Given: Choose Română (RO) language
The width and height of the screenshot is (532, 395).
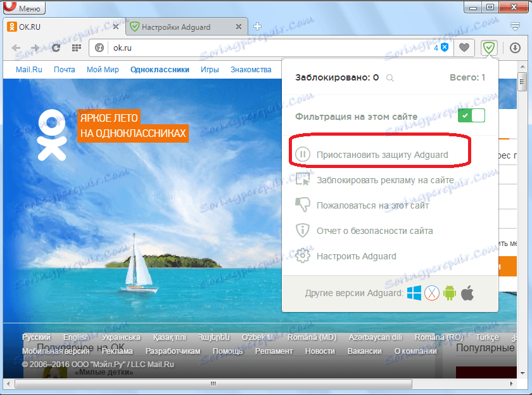Looking at the screenshot, I should point(439,337).
